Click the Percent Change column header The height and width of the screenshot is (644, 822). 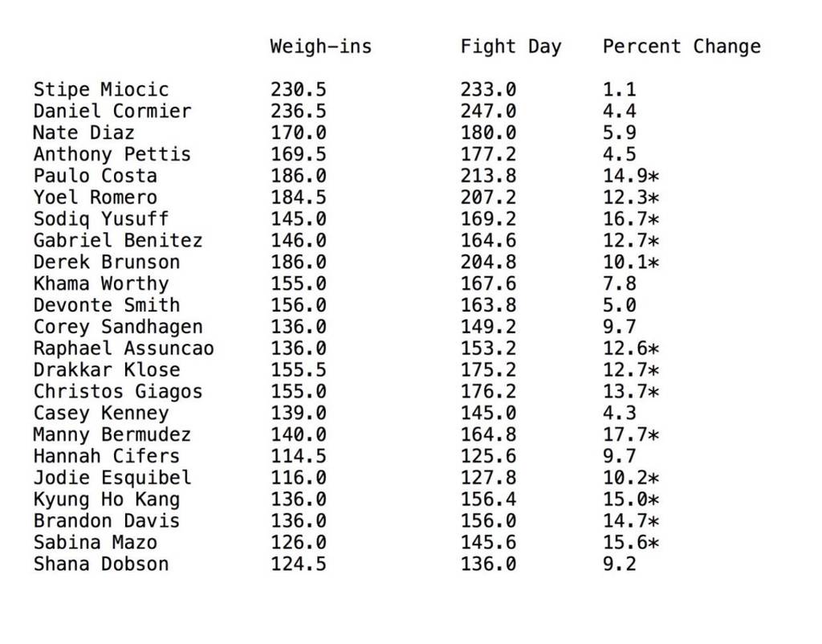click(681, 47)
